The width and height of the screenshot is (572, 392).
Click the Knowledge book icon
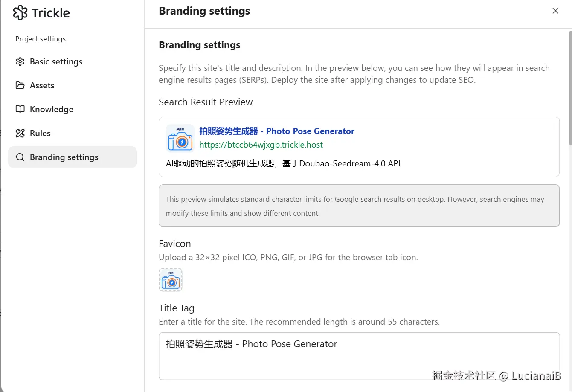click(x=20, y=109)
